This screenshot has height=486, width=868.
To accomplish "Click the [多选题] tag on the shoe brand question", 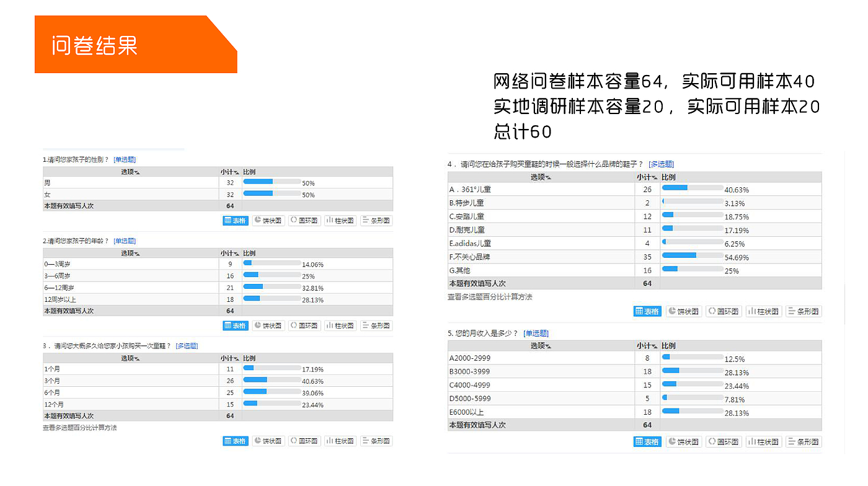I will [x=662, y=164].
